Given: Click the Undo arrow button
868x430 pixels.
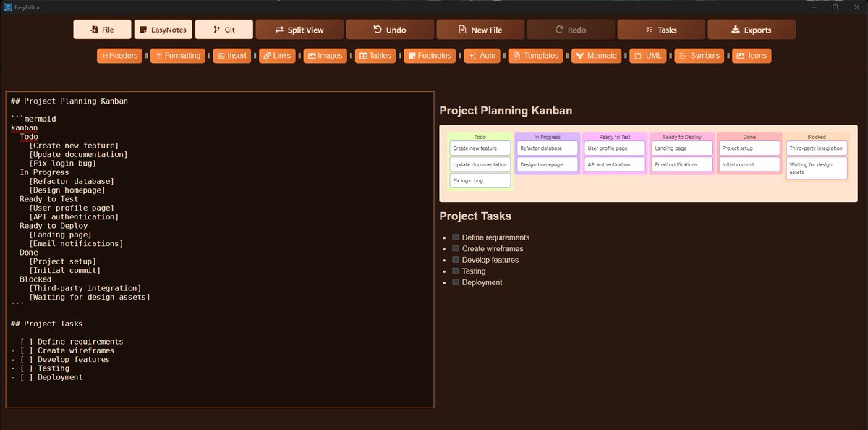Looking at the screenshot, I should click(390, 30).
